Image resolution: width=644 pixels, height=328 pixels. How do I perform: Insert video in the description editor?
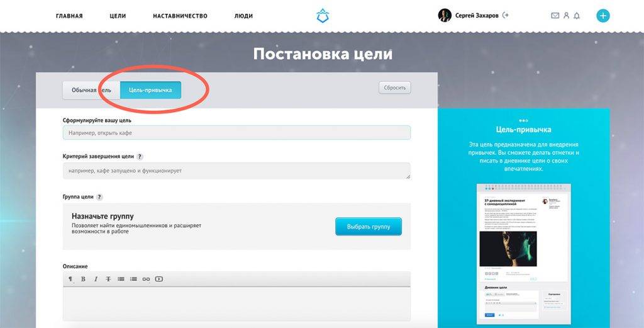(159, 279)
